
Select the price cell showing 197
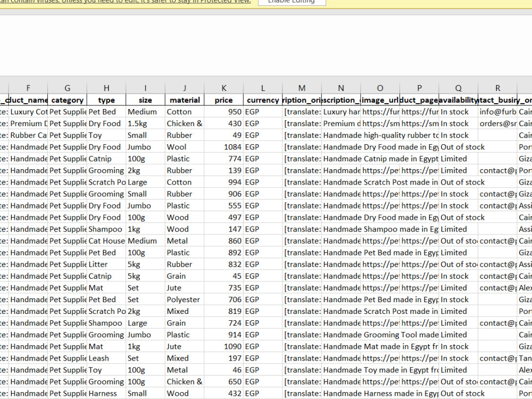(223, 358)
